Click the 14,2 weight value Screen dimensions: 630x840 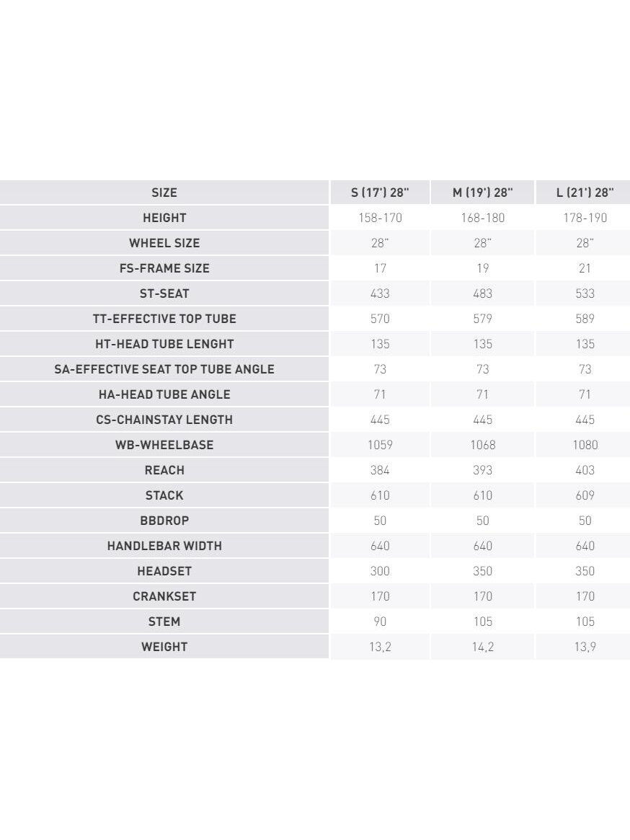[482, 647]
